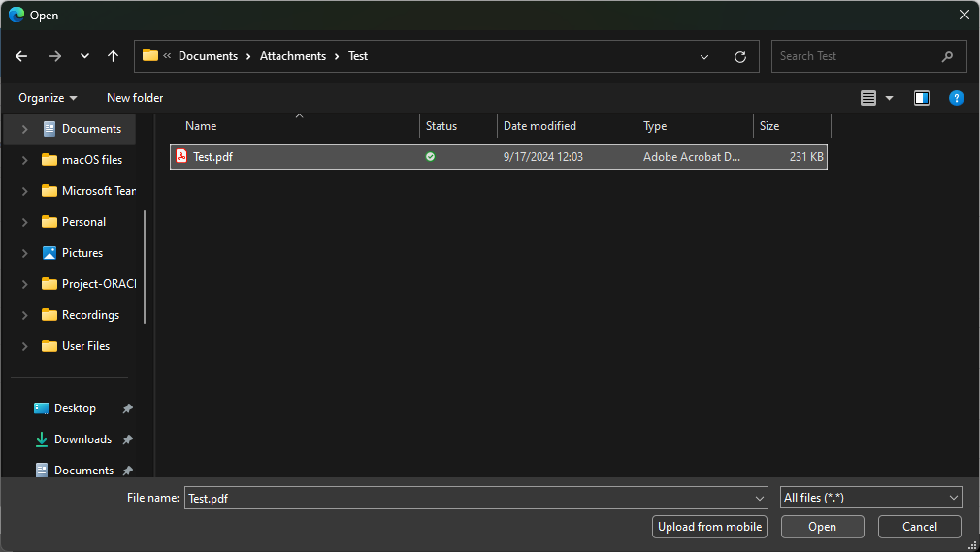The height and width of the screenshot is (552, 980).
Task: Go up one folder level
Action: 113,56
